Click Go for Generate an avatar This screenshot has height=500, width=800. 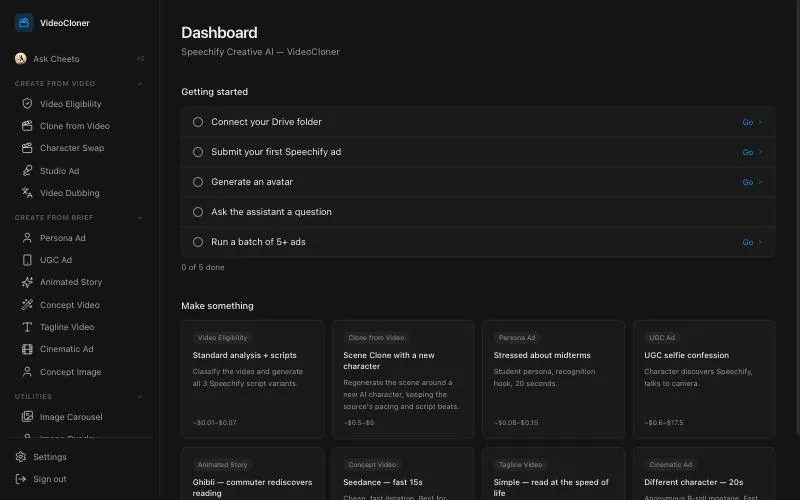[x=752, y=182]
